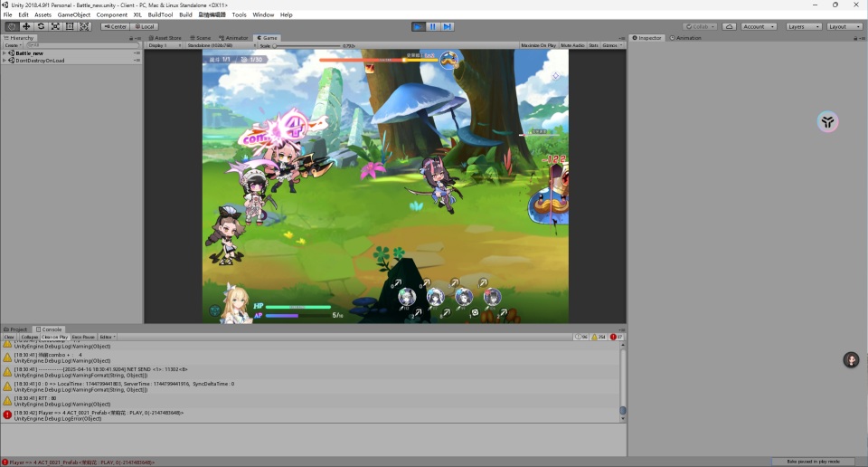Toggle Maximize On Play

(538, 45)
